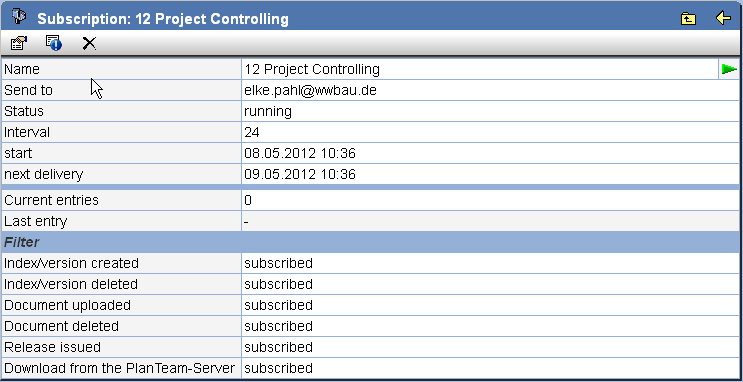Click subscribed for Index/version created
Viewport: 743px width, 382px height.
click(x=279, y=264)
